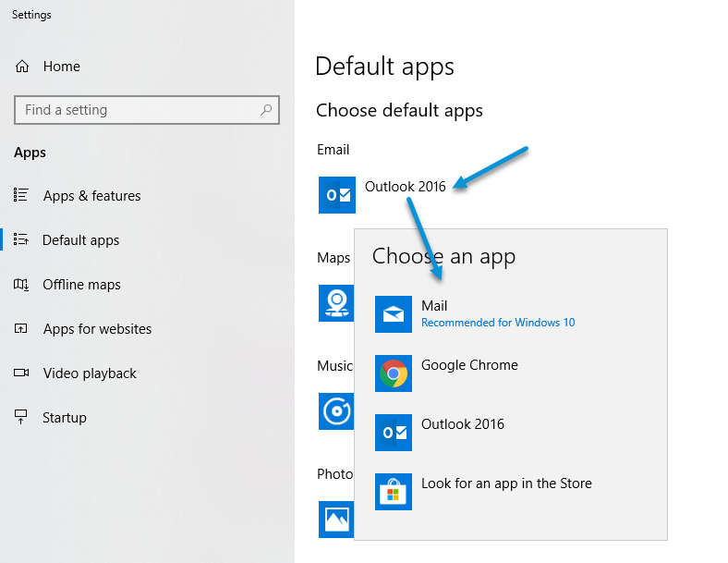The image size is (728, 563).
Task: Click the Apps & features list icon
Action: (x=21, y=195)
